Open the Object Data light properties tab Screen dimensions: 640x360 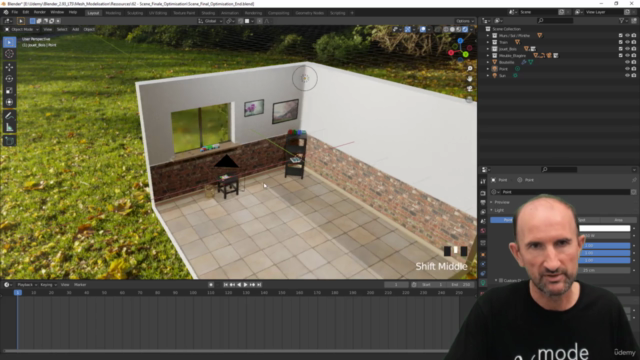click(x=483, y=282)
